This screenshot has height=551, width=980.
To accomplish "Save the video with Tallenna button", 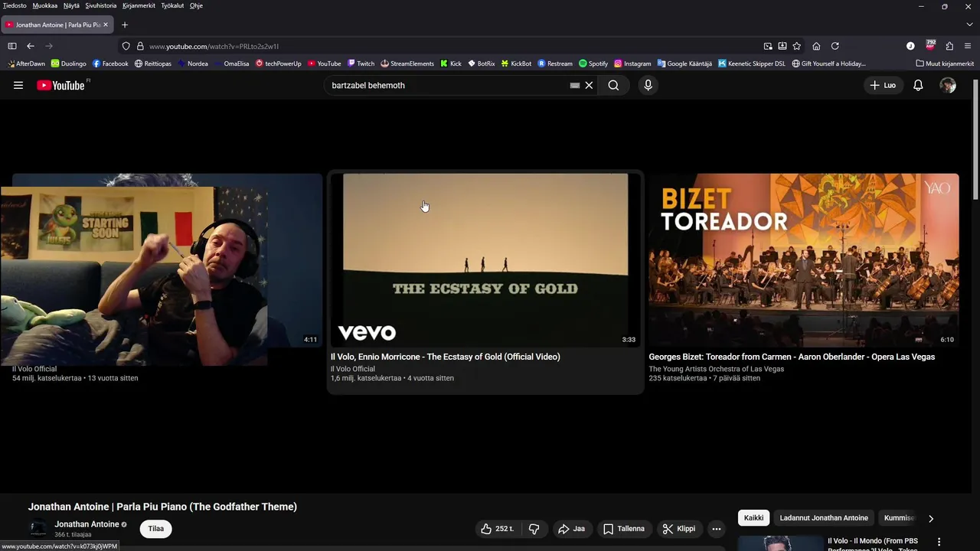I will pos(624,529).
